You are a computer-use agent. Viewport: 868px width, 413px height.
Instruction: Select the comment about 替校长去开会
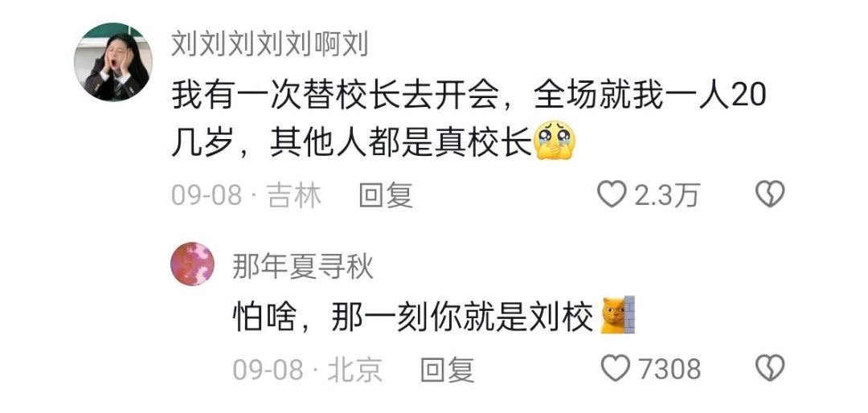pos(469,117)
